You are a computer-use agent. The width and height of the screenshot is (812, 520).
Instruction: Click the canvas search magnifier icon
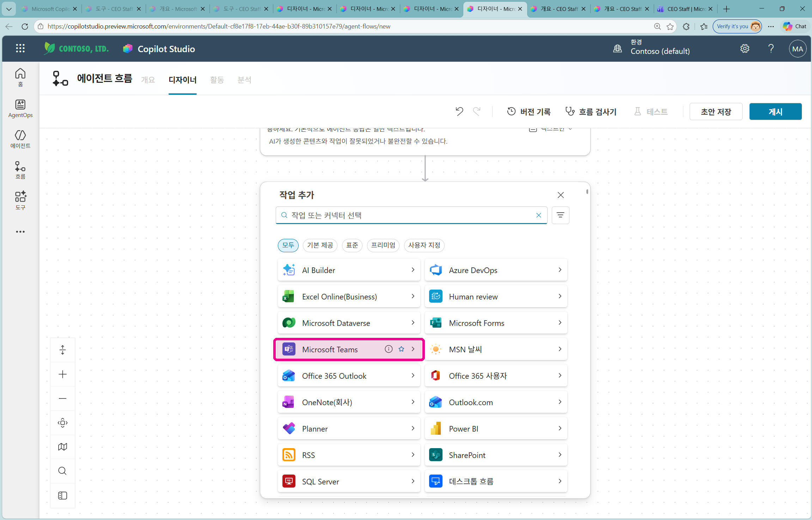point(63,471)
